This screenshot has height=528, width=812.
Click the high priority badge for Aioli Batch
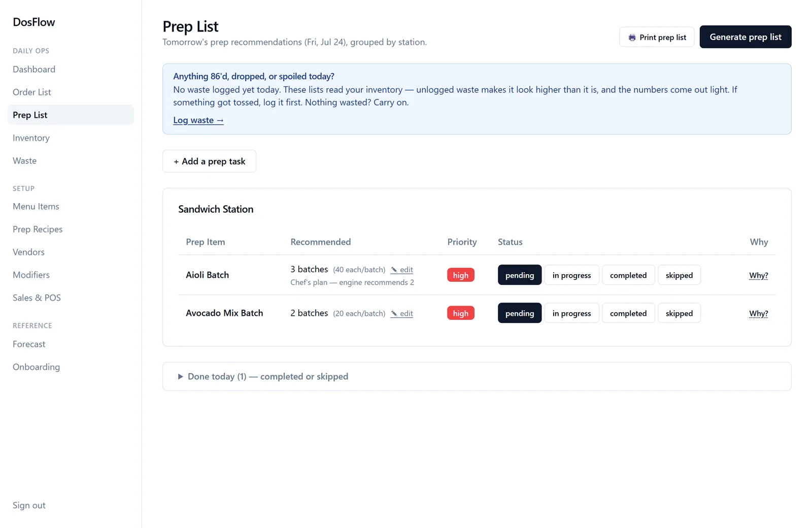461,275
